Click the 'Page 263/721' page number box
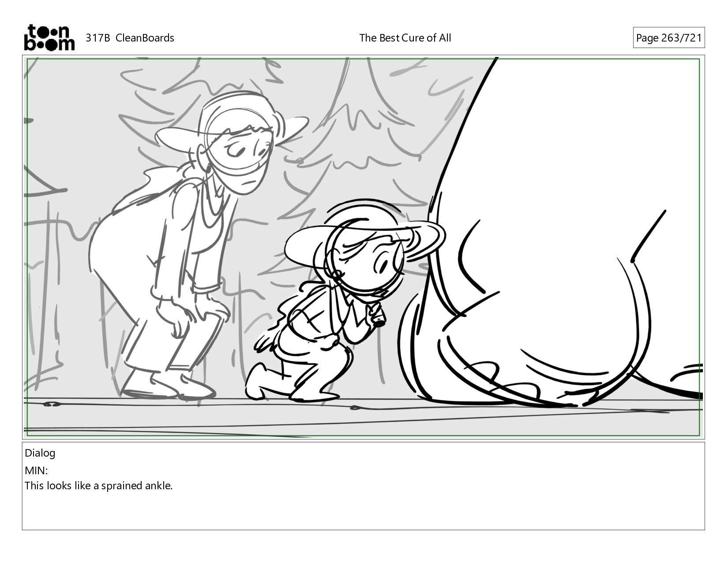 [668, 38]
